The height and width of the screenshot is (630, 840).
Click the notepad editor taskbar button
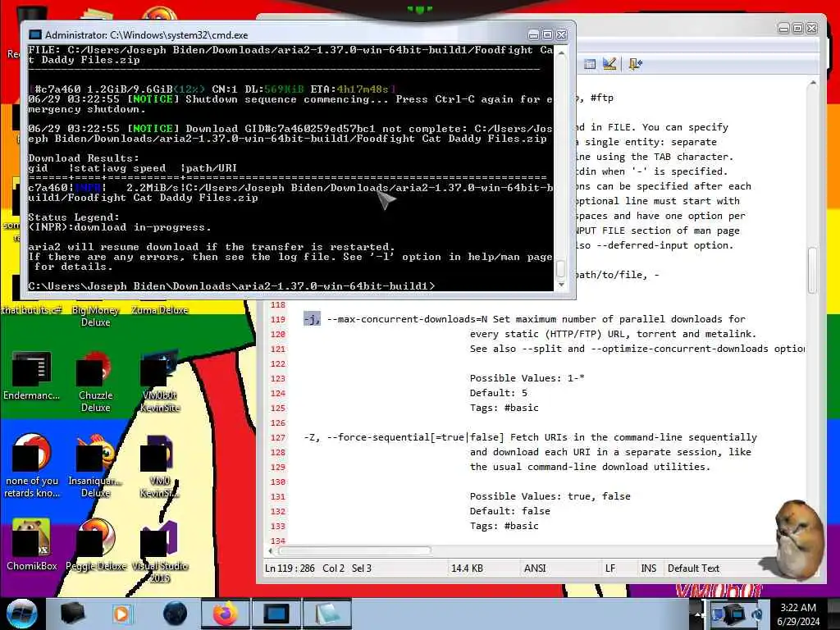point(327,614)
